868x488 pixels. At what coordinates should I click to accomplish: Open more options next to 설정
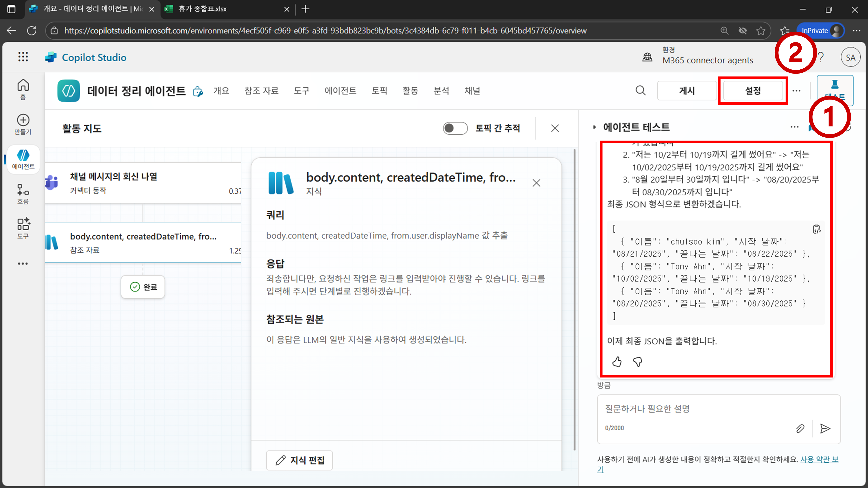tap(796, 91)
